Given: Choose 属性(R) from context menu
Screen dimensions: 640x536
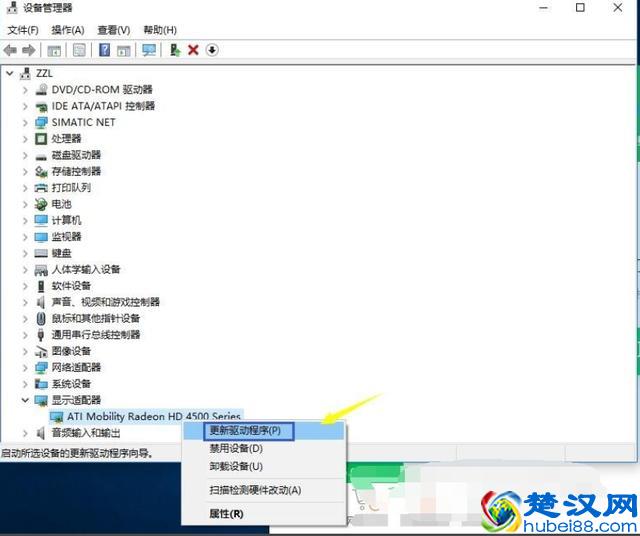Looking at the screenshot, I should point(264,514).
